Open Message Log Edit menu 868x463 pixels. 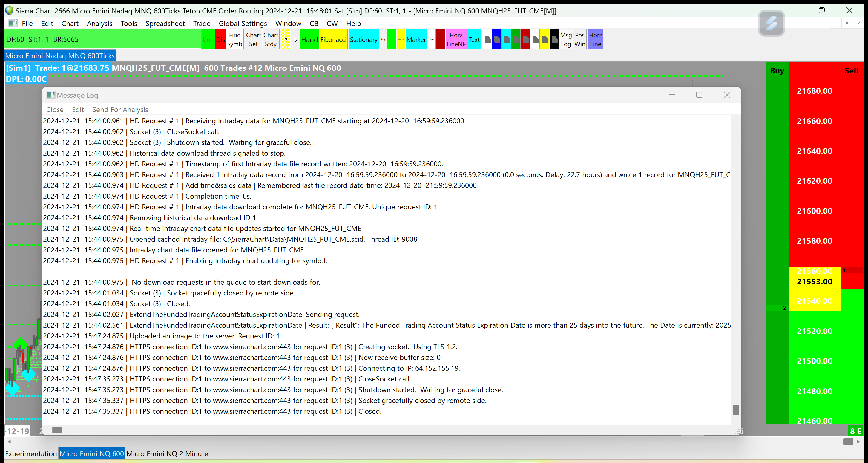tap(77, 110)
